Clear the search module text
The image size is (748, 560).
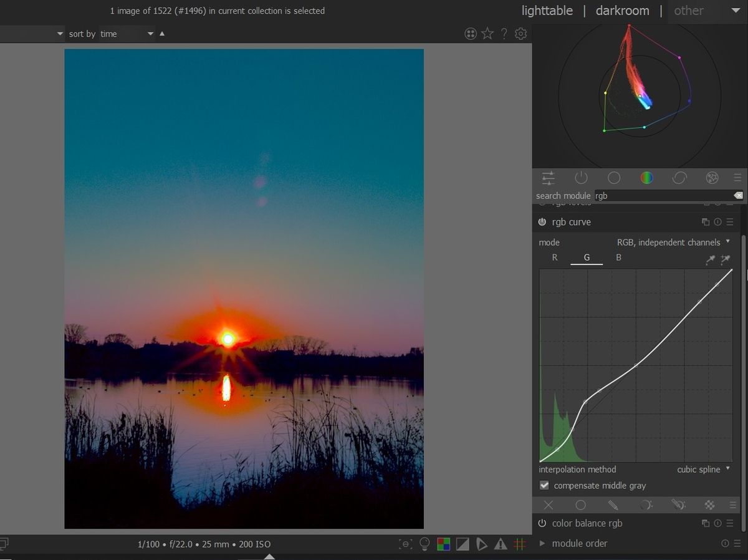pos(738,196)
